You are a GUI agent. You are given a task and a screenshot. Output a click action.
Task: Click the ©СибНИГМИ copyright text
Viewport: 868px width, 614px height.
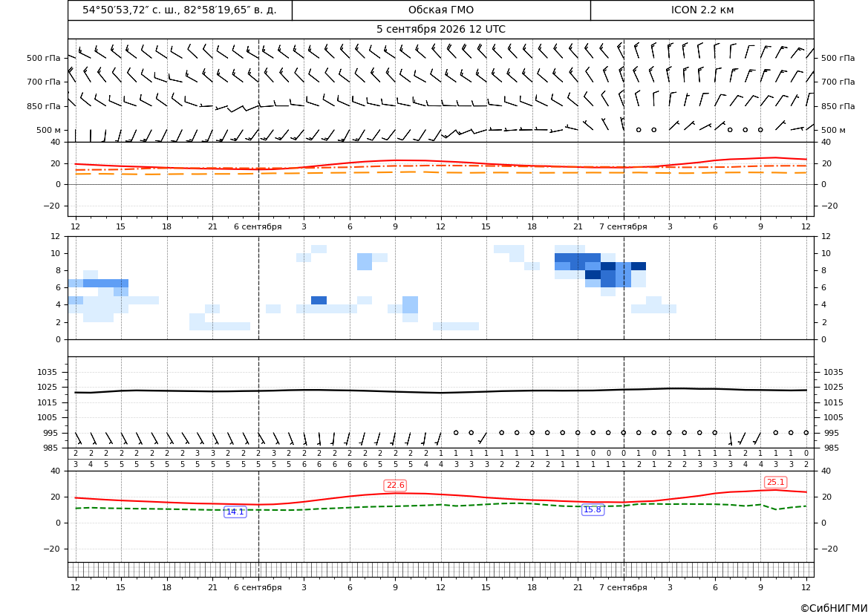834,608
